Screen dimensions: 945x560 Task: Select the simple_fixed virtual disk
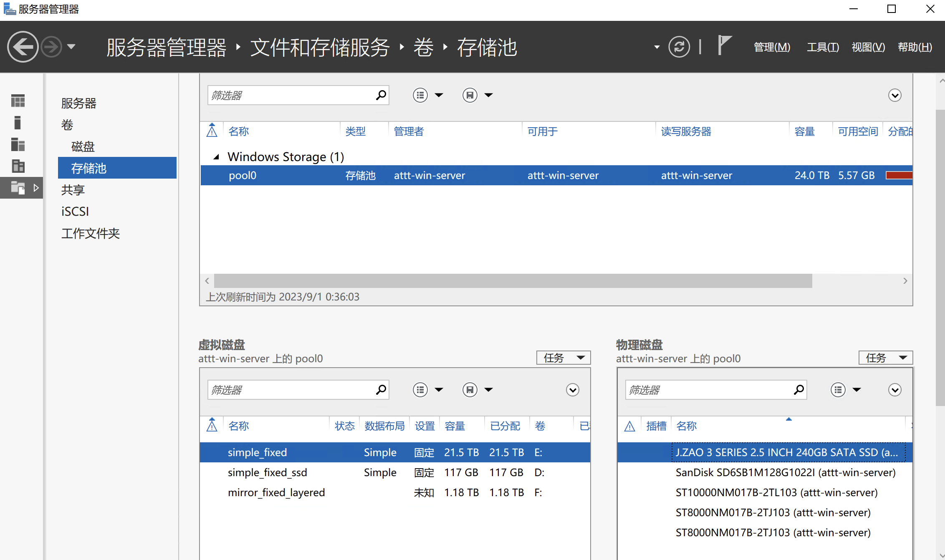395,452
